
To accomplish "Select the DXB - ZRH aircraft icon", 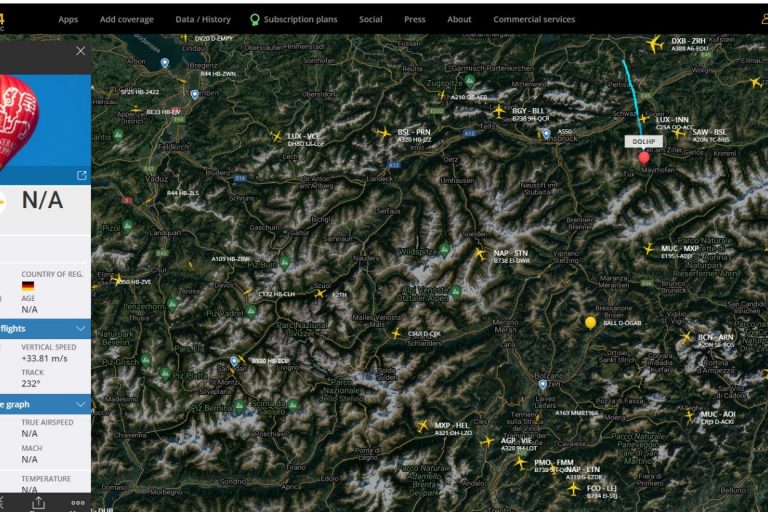I will click(x=655, y=44).
